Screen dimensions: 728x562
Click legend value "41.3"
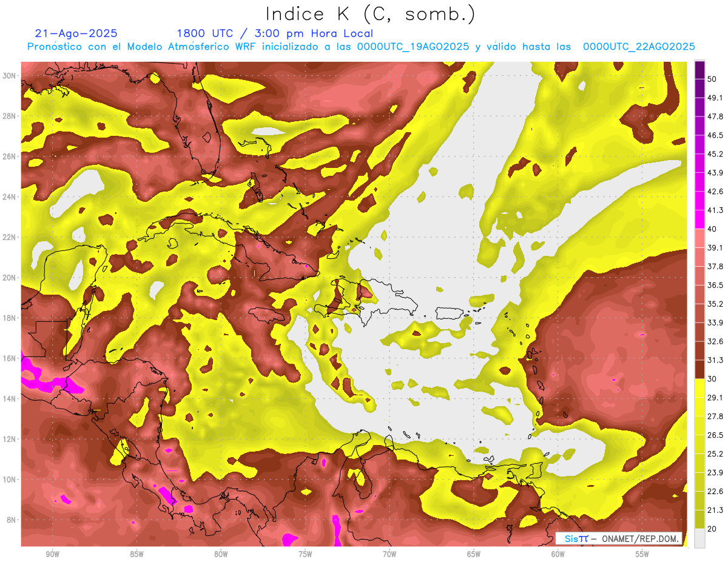(x=715, y=210)
